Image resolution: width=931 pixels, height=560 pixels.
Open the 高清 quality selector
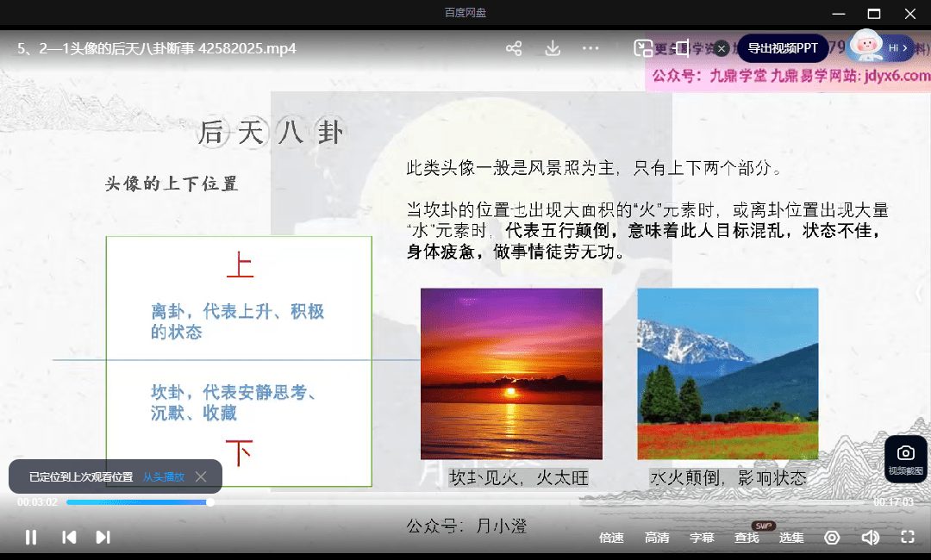(x=657, y=538)
